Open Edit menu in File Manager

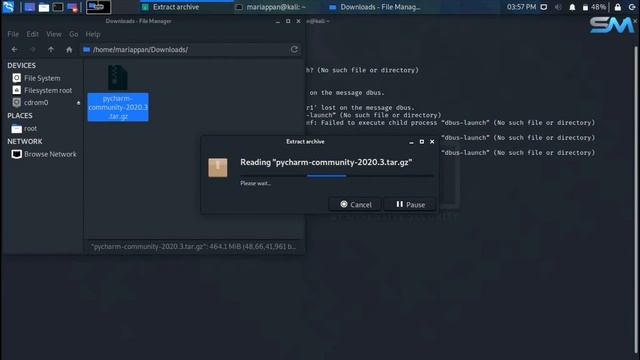[33, 34]
